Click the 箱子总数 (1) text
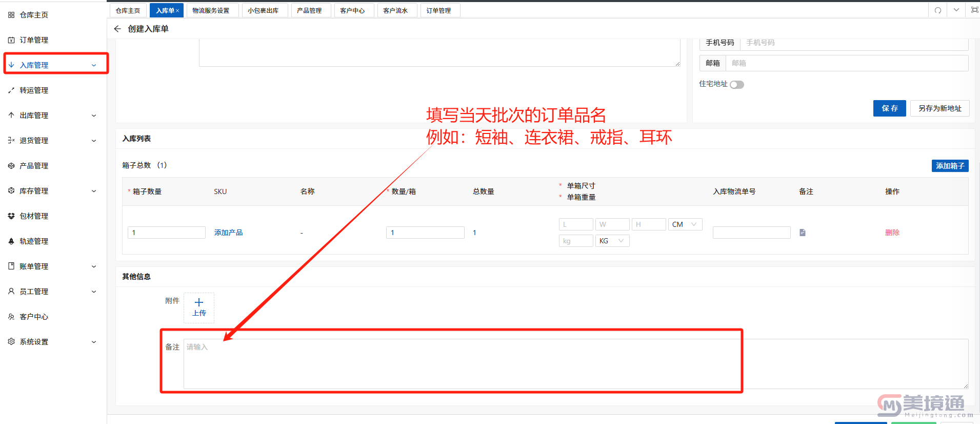Viewport: 980px width, 424px height. pos(145,165)
